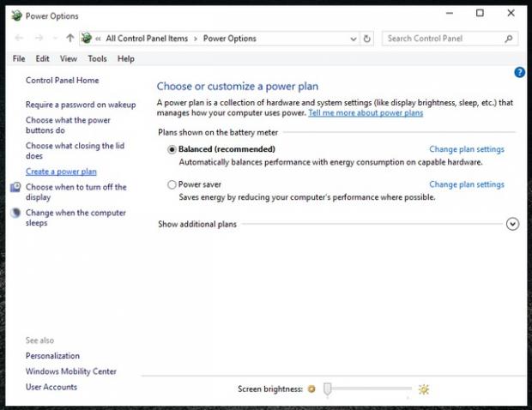The height and width of the screenshot is (410, 532).
Task: Click the address bar Power Options icon
Action: pyautogui.click(x=87, y=38)
